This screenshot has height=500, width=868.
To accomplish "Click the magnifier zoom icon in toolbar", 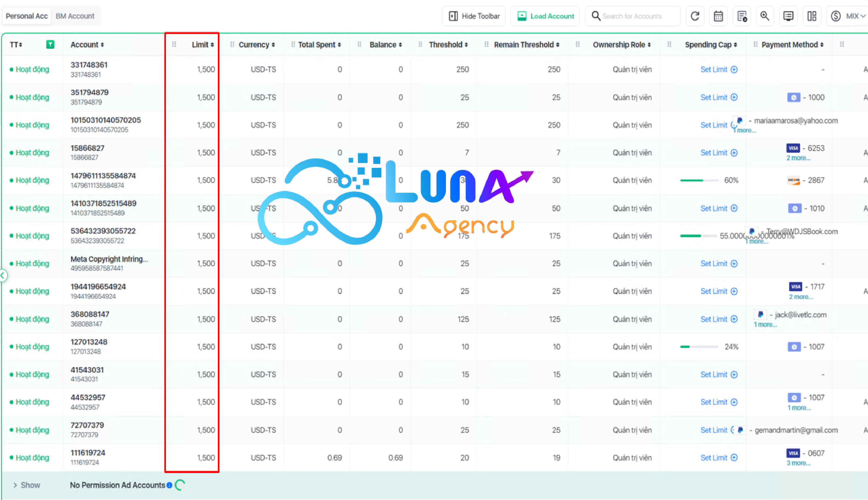I will coord(765,16).
